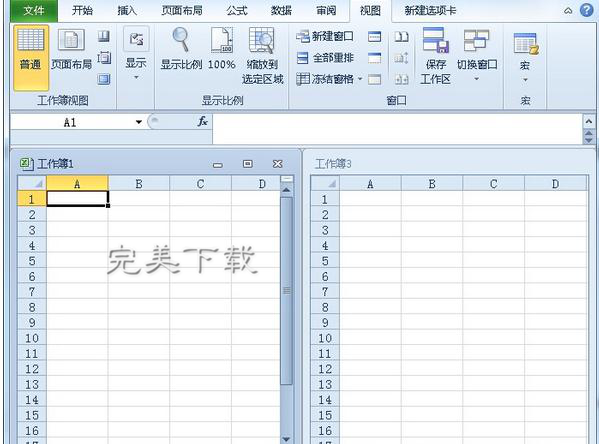599x444 pixels.
Task: Click the split box above 工作簿1 scrollbar
Action: tap(287, 179)
